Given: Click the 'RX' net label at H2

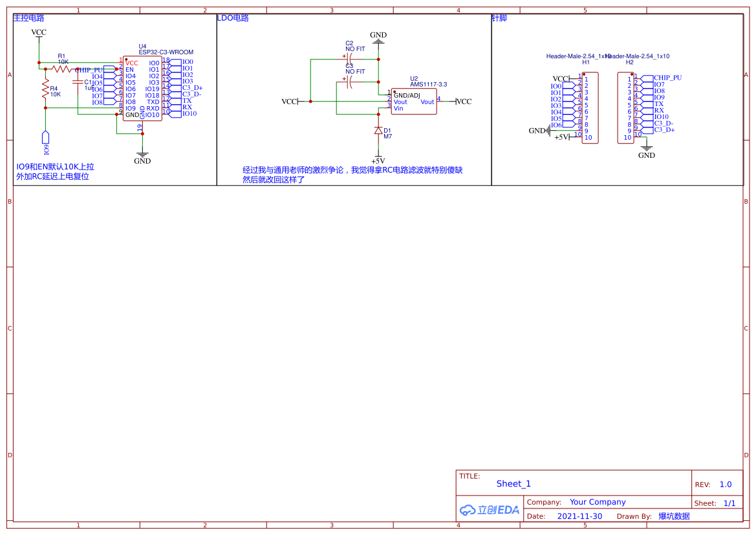Looking at the screenshot, I should [658, 111].
